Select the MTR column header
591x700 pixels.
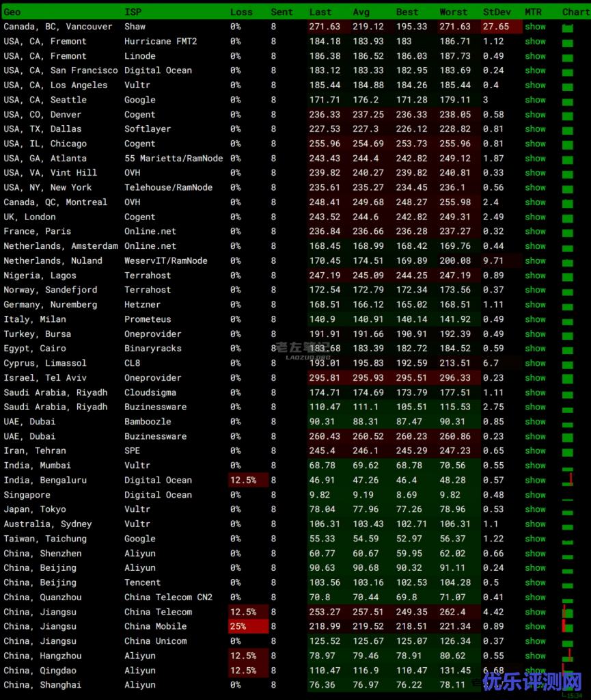click(x=533, y=12)
